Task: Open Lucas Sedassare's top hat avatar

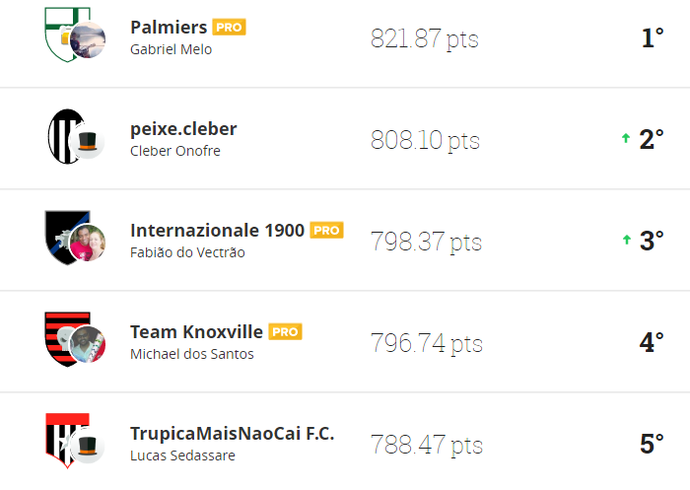Action: (x=88, y=446)
